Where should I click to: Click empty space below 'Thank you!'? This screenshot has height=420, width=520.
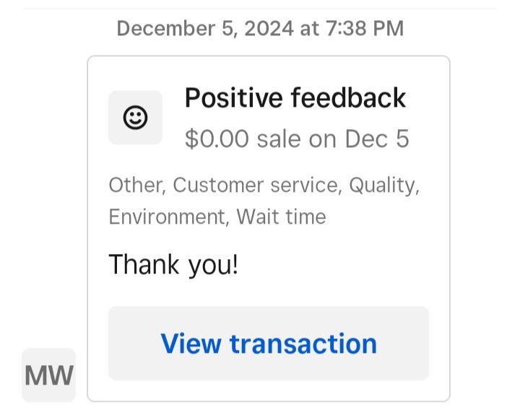point(269,292)
